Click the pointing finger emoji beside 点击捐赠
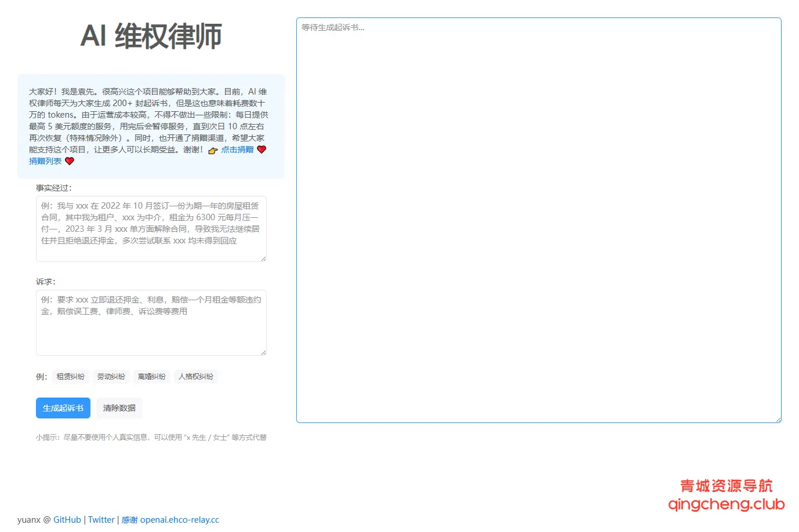Viewport: 799px width, 532px height. point(213,150)
